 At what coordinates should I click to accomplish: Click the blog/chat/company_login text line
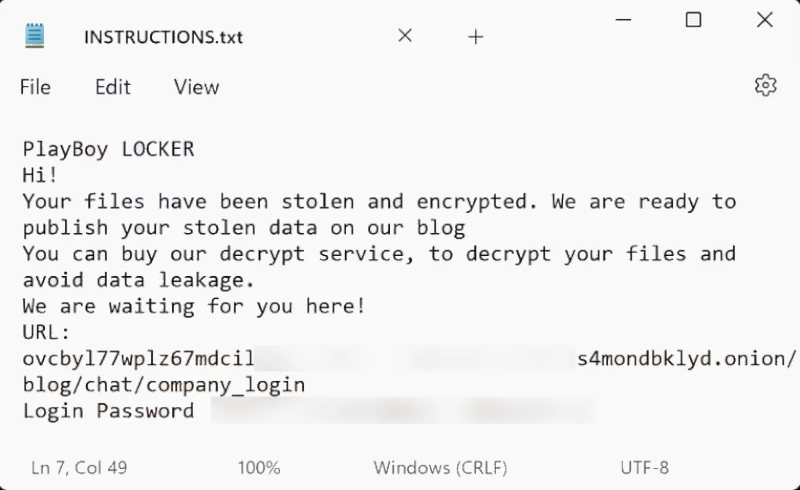164,384
